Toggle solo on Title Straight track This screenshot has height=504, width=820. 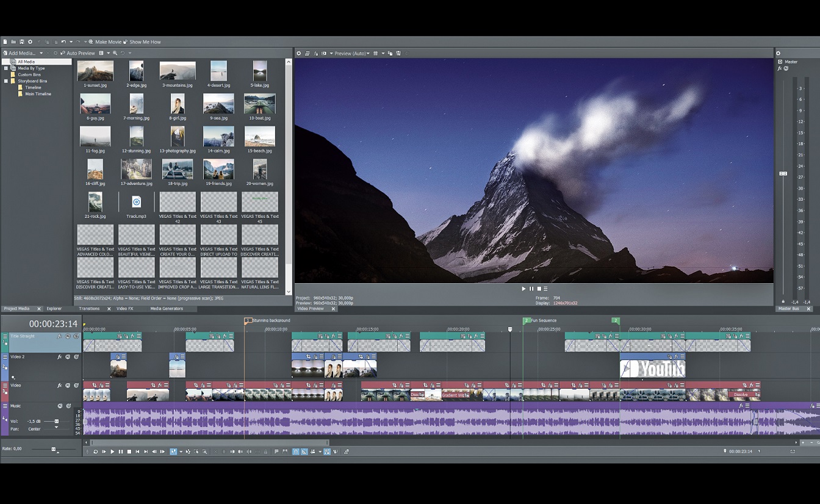(x=76, y=336)
